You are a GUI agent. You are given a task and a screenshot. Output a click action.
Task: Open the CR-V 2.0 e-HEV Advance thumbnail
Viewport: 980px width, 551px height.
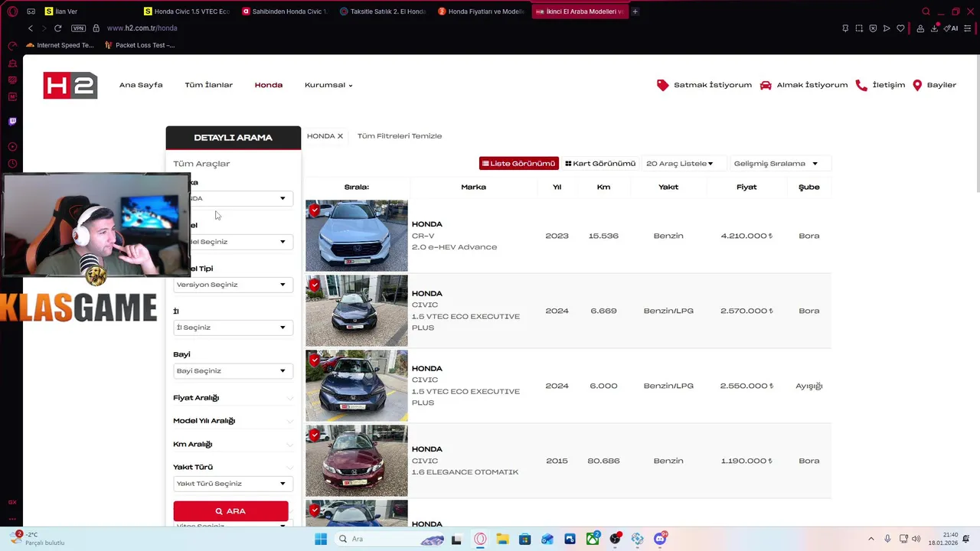(x=357, y=236)
